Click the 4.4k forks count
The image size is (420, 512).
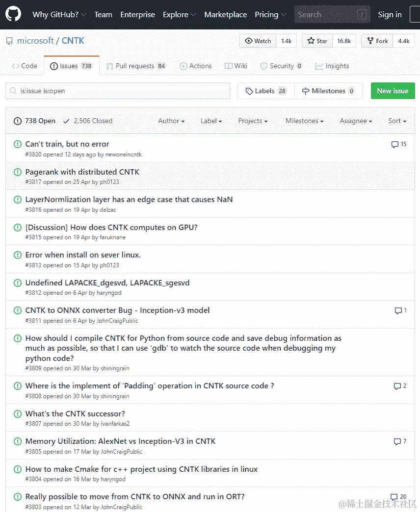pos(404,41)
